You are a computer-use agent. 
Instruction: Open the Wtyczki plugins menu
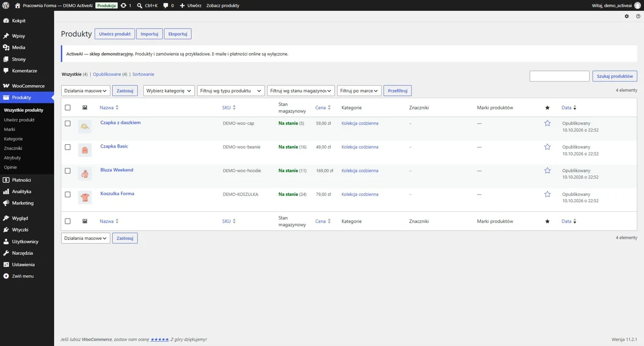[x=27, y=230]
